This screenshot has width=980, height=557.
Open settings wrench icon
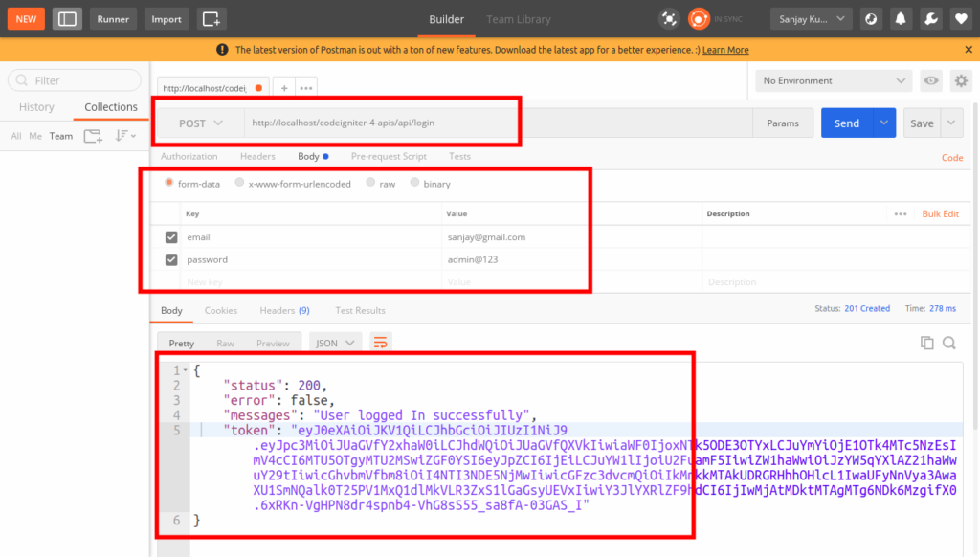pyautogui.click(x=931, y=19)
